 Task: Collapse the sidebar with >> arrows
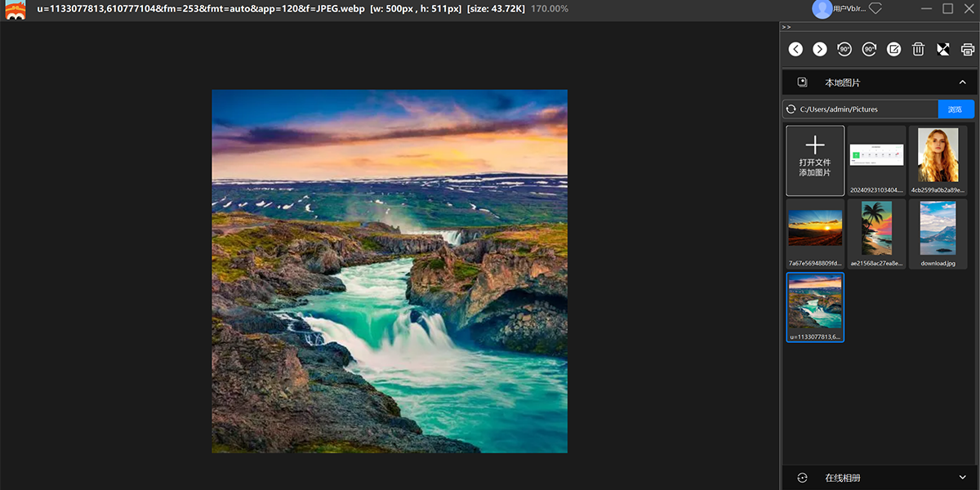coord(786,27)
